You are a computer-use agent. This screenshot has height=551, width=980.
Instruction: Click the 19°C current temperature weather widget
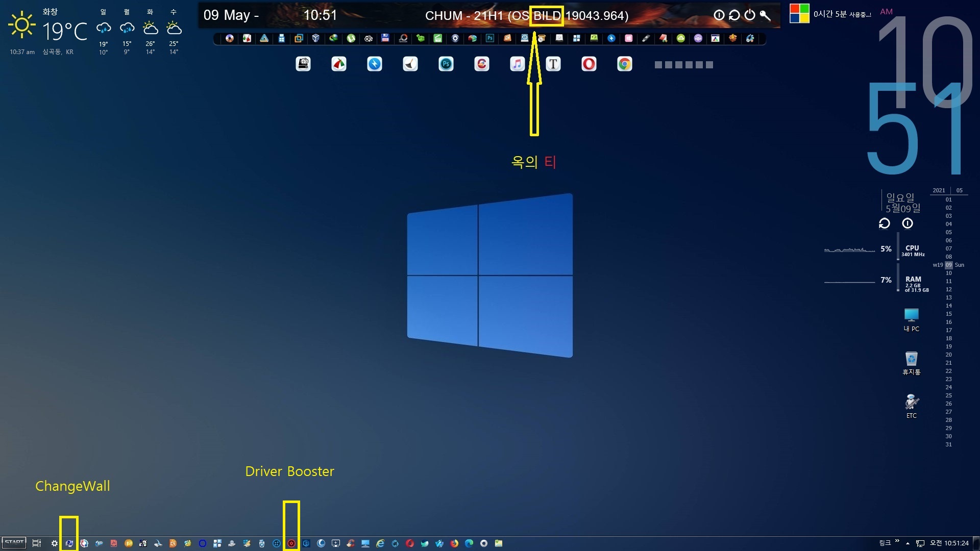coord(64,32)
